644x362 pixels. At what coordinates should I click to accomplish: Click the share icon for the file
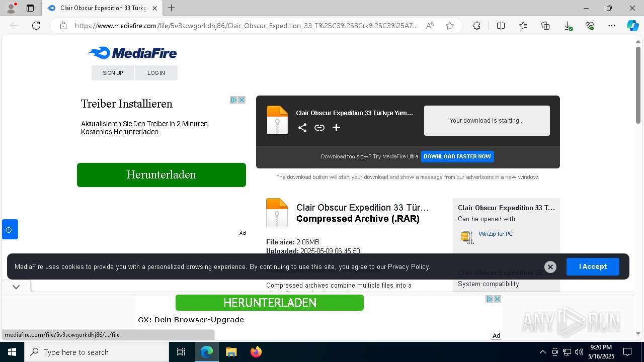(x=302, y=128)
